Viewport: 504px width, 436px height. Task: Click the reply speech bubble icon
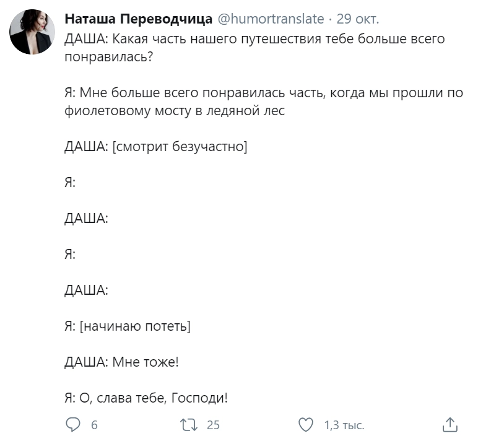click(x=73, y=425)
